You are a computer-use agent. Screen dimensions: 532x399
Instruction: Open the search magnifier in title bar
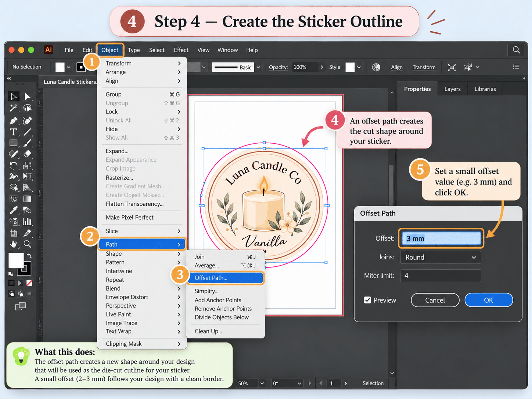(x=516, y=50)
